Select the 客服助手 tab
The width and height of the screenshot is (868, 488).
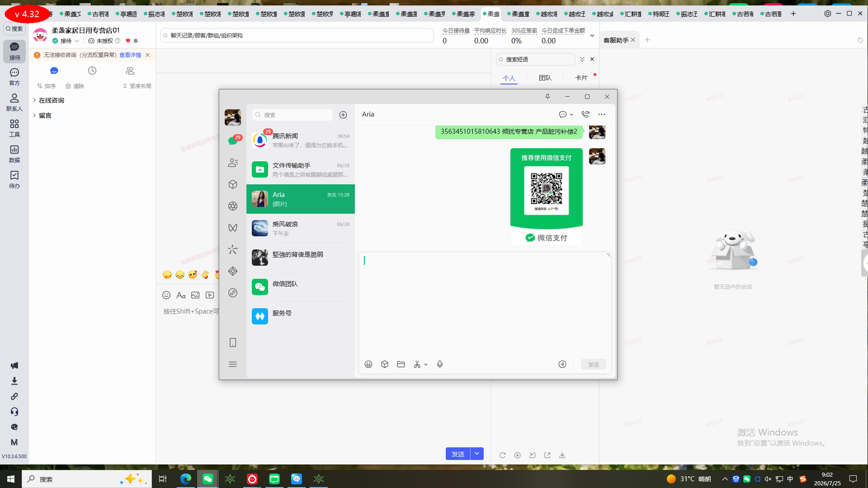pyautogui.click(x=616, y=40)
